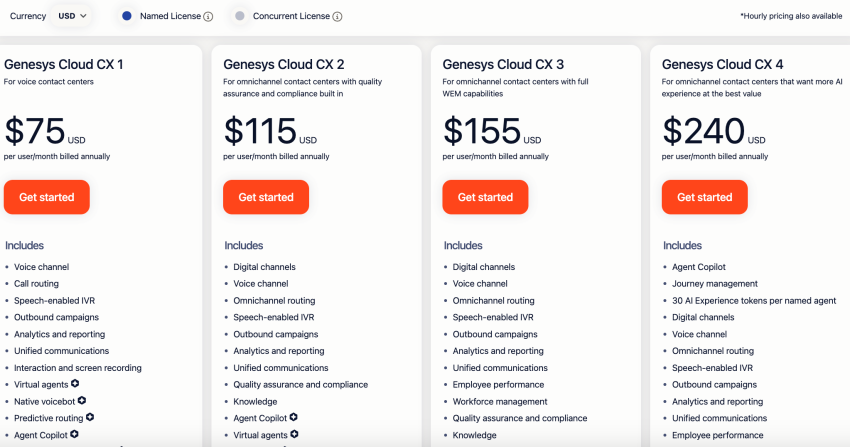Get started with Genesys Cloud CX 3

pos(485,197)
